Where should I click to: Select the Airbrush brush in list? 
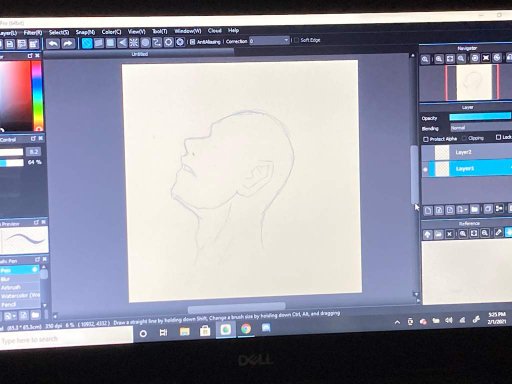pyautogui.click(x=11, y=287)
